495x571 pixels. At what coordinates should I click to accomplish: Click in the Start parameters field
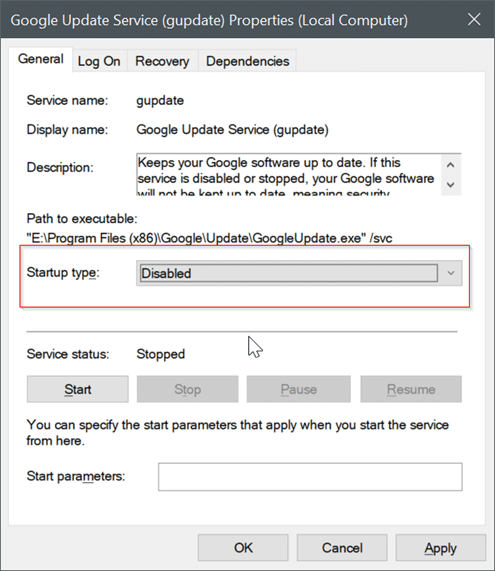(310, 477)
